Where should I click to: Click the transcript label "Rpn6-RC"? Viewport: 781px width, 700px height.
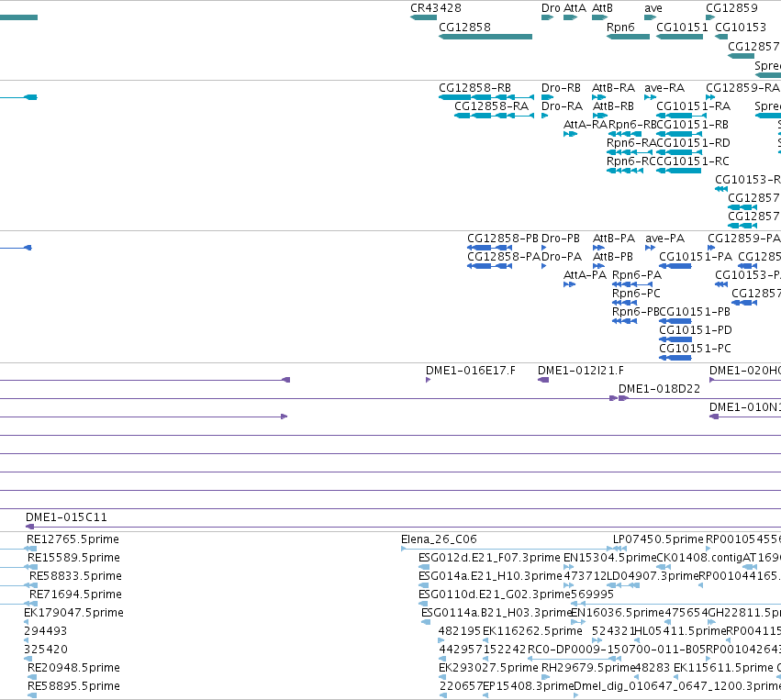[x=631, y=161]
